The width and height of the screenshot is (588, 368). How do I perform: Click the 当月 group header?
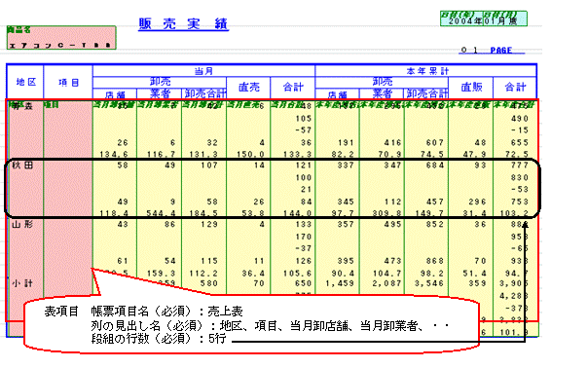point(203,71)
